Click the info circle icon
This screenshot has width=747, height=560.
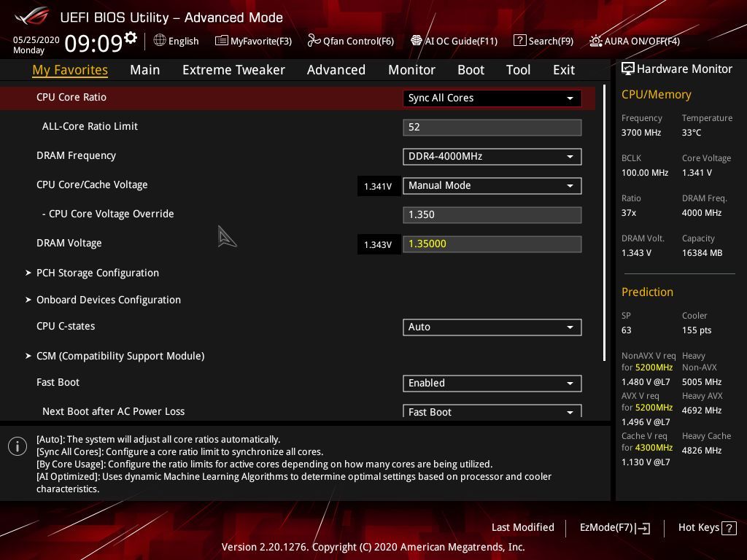pyautogui.click(x=18, y=447)
